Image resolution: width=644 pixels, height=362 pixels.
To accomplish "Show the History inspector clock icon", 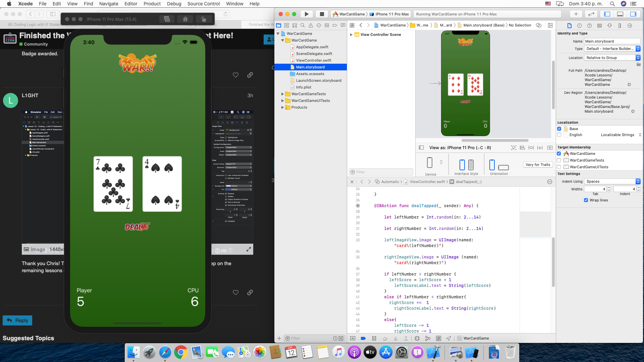I will pos(579,25).
